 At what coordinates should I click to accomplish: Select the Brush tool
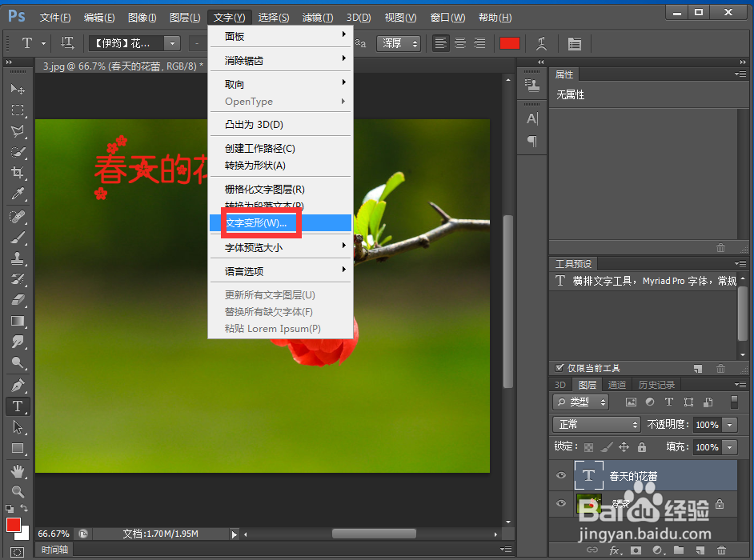[x=18, y=238]
